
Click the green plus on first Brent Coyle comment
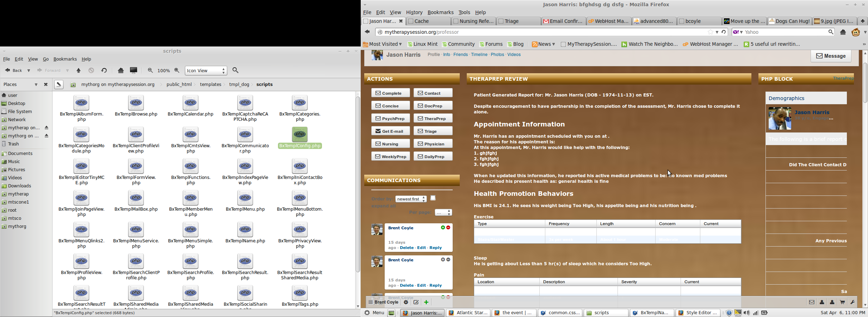[443, 228]
